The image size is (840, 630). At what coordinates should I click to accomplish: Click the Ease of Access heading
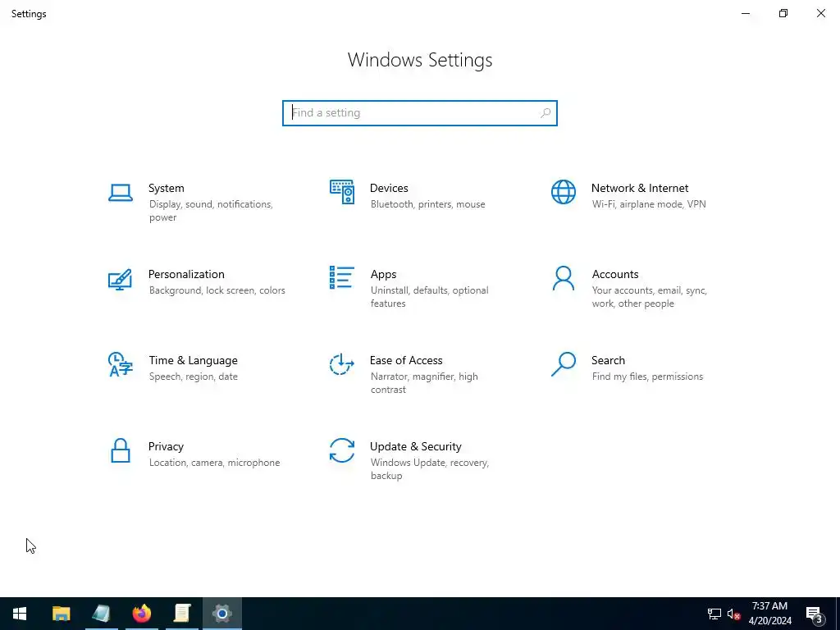click(406, 361)
